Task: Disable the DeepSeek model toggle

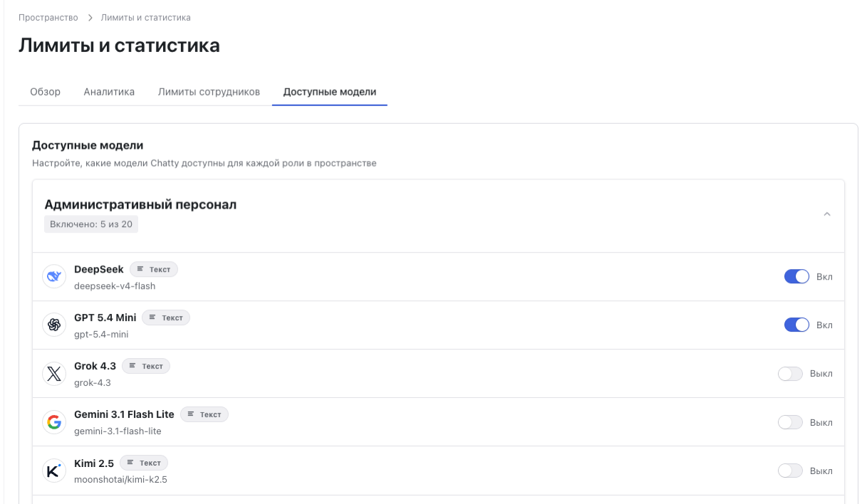Action: (x=796, y=276)
